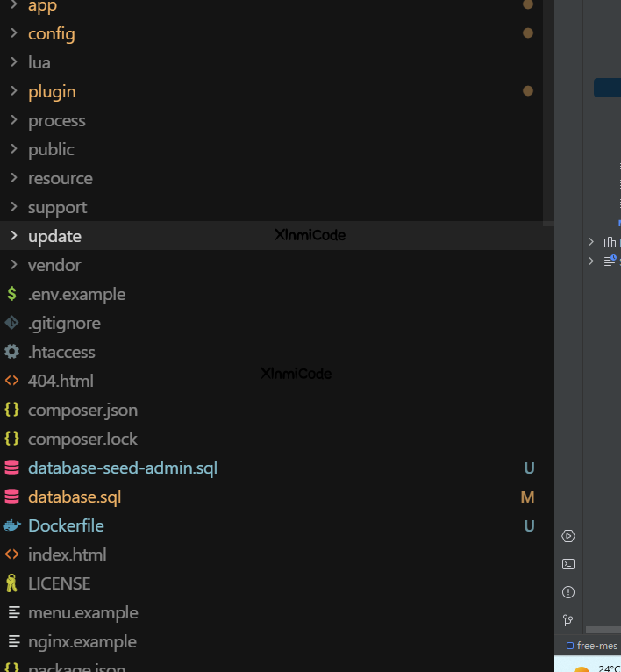Open the Problems panel icon
The image size is (621, 672).
[568, 592]
